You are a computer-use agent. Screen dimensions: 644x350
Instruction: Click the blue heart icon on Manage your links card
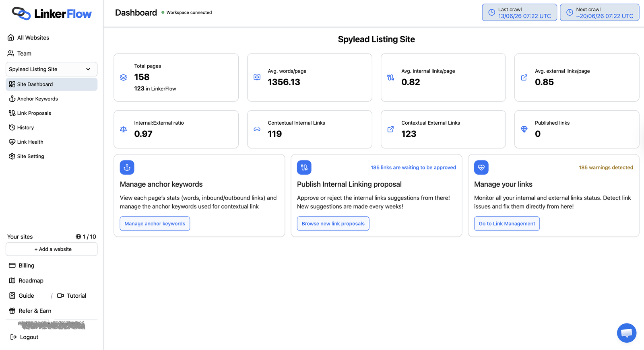481,167
